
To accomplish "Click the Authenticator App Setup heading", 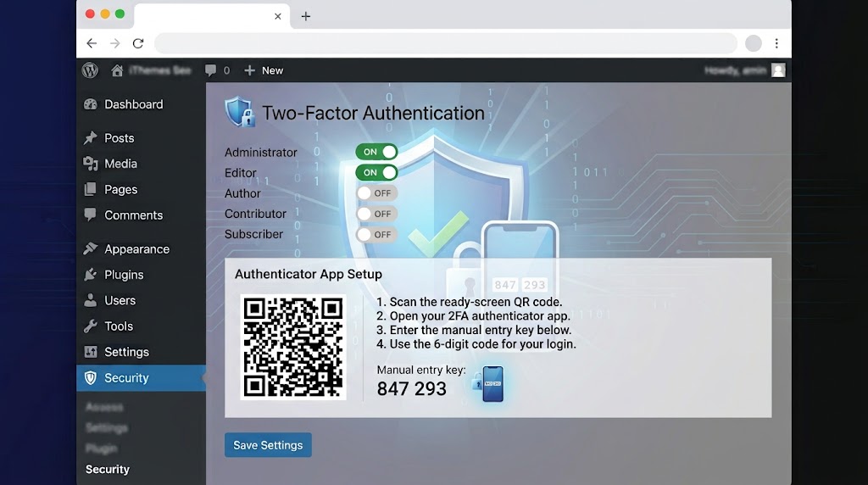I will 309,274.
